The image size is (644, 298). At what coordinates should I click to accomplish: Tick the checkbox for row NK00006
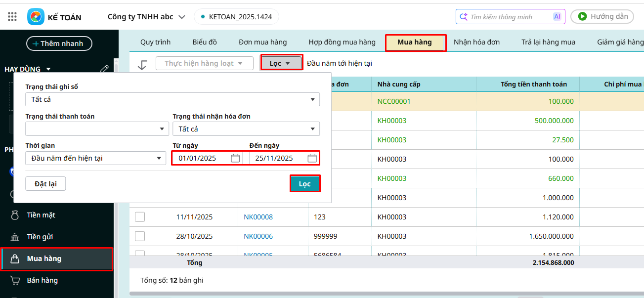point(140,236)
